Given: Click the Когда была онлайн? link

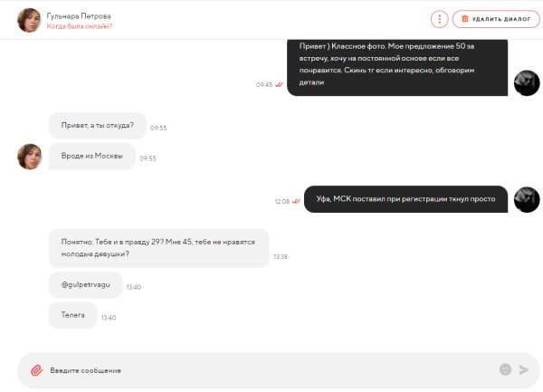Looking at the screenshot, I should click(x=80, y=26).
